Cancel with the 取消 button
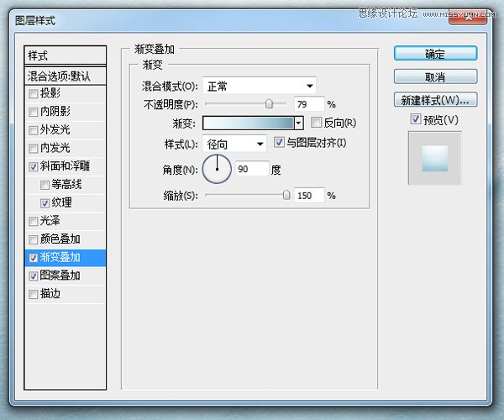This screenshot has height=420, width=504. [x=435, y=76]
